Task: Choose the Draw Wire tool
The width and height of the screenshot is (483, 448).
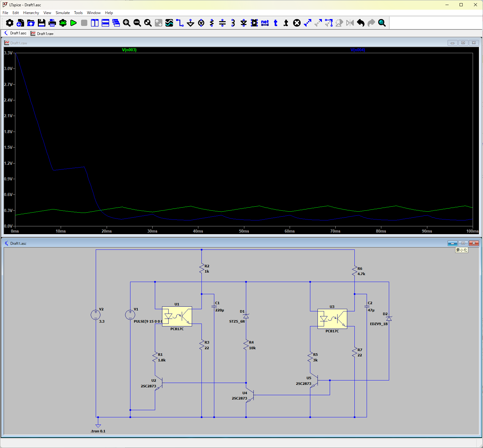Action: point(180,23)
